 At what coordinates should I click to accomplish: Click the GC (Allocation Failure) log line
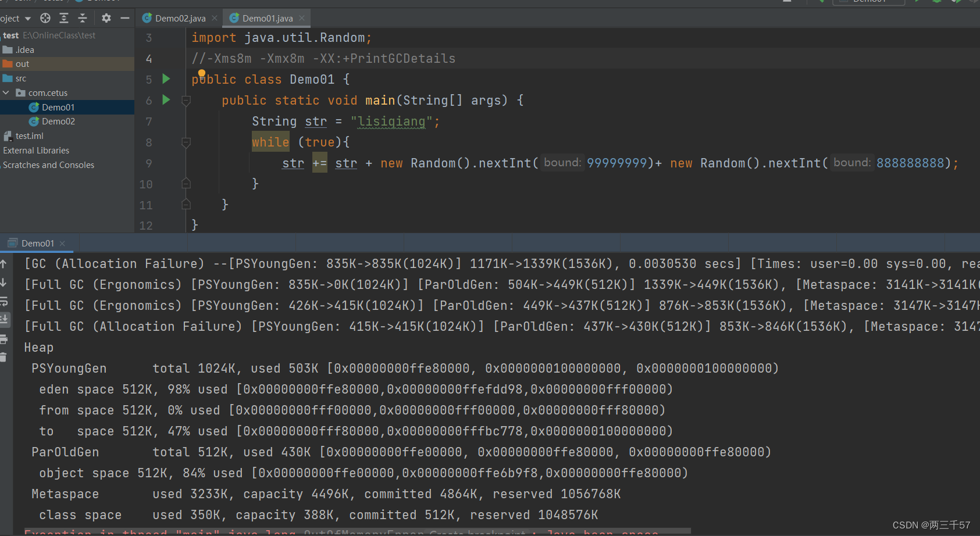click(502, 264)
